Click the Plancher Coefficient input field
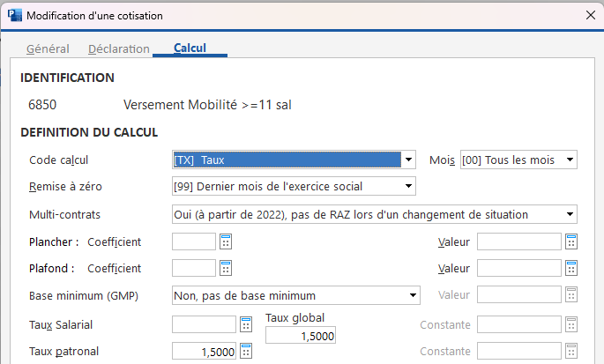 [194, 241]
